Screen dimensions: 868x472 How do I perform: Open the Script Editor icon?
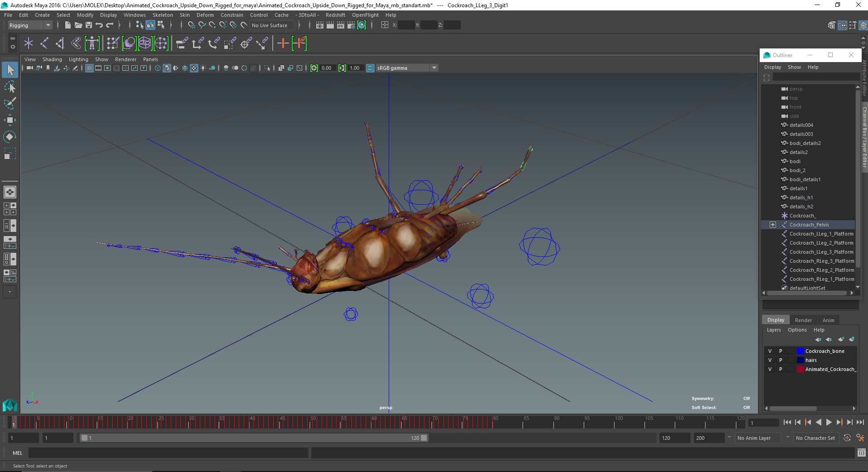click(x=861, y=453)
